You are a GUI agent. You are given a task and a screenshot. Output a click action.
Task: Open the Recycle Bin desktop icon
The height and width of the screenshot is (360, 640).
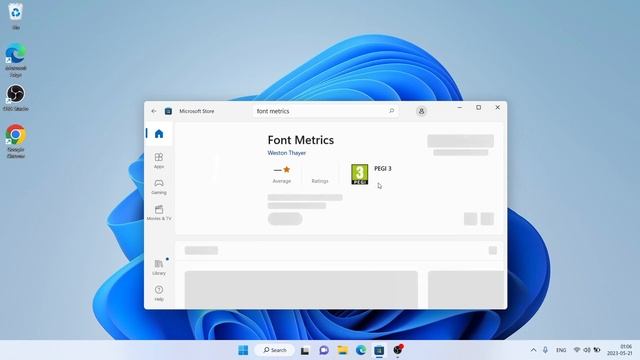pyautogui.click(x=16, y=16)
